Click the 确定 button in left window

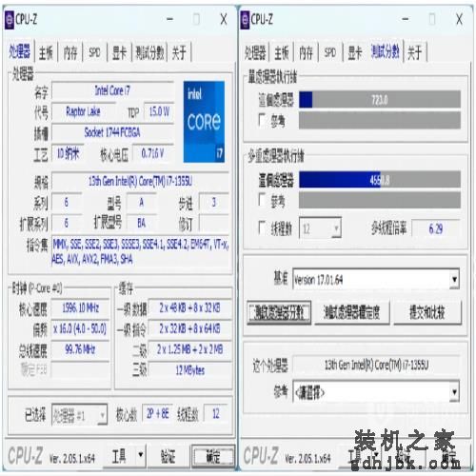click(x=213, y=456)
